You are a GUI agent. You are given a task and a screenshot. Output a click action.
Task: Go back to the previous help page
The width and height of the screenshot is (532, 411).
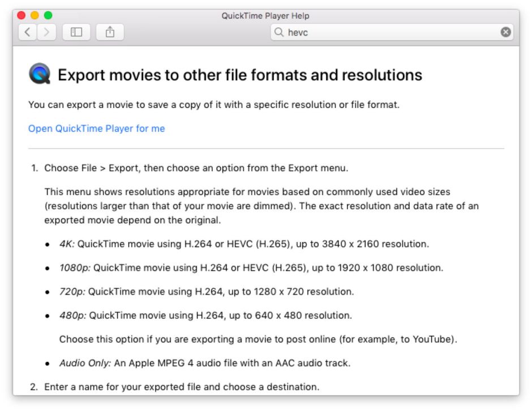click(x=28, y=32)
